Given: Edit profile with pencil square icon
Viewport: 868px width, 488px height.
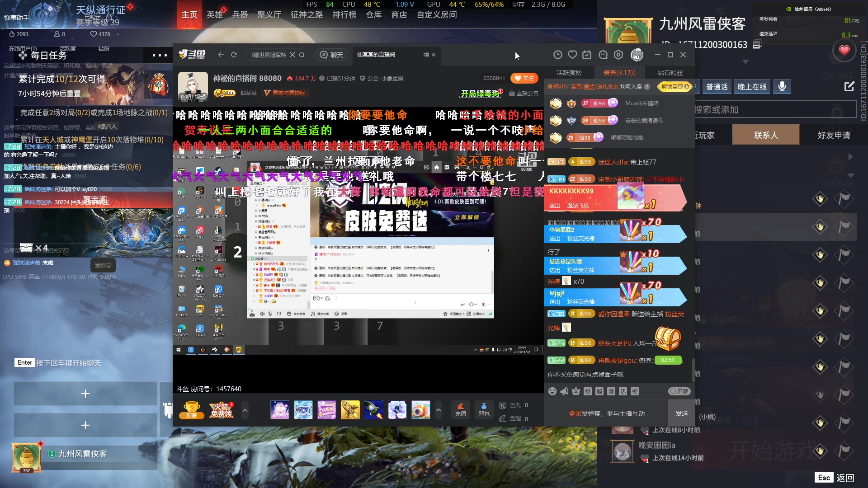Looking at the screenshot, I should [849, 86].
